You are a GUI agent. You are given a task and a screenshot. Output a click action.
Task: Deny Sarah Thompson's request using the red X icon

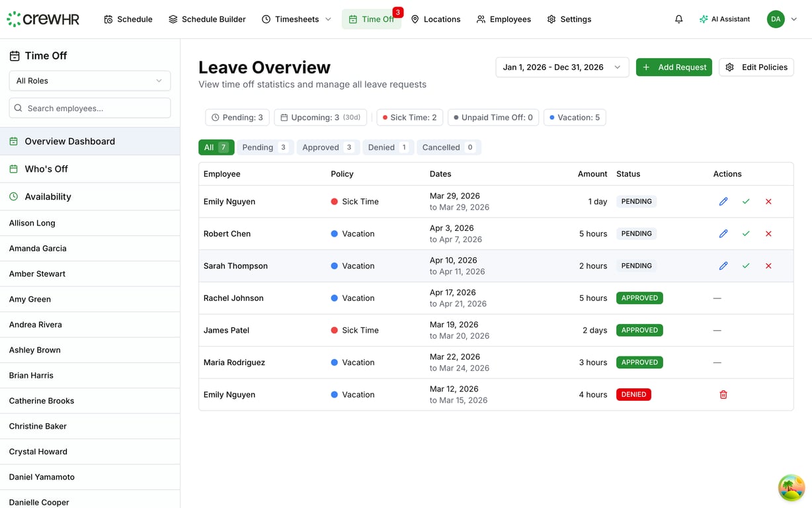pyautogui.click(x=768, y=265)
